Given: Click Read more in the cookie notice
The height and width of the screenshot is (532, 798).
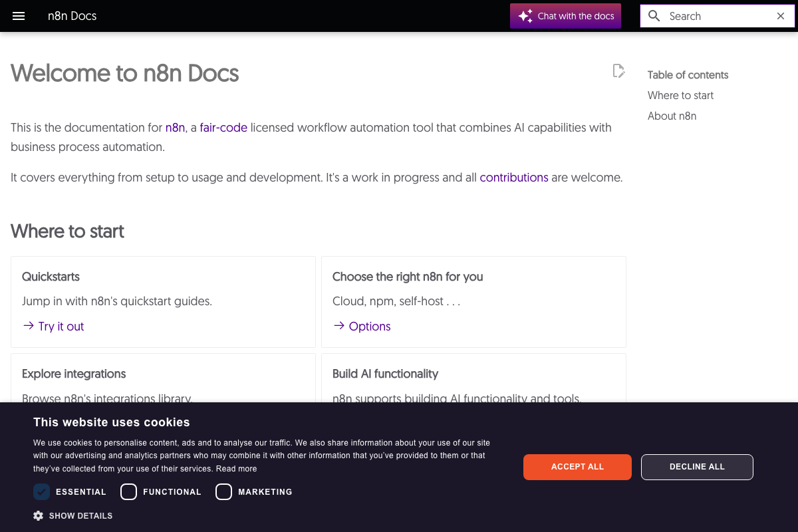Looking at the screenshot, I should pos(236,469).
